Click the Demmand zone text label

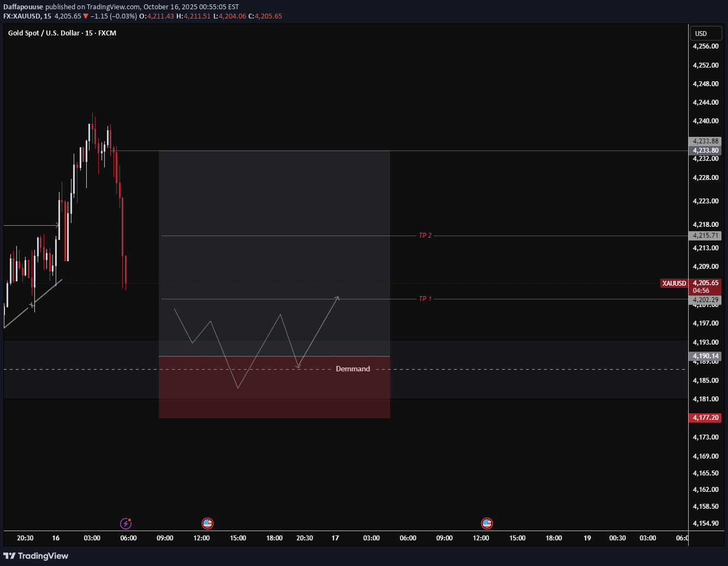(353, 369)
